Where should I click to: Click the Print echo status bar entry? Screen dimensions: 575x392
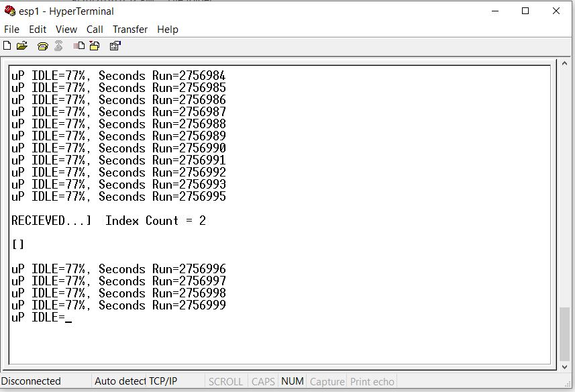pos(372,382)
